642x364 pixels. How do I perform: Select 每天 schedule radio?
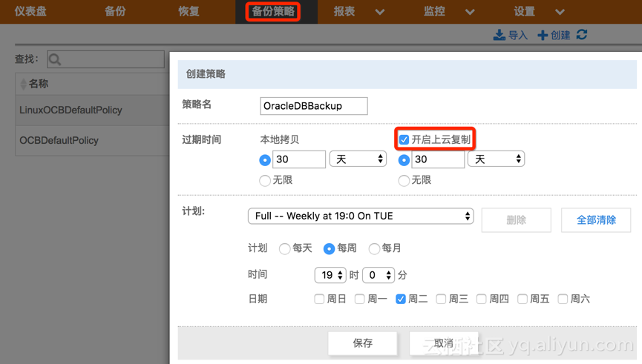point(284,248)
